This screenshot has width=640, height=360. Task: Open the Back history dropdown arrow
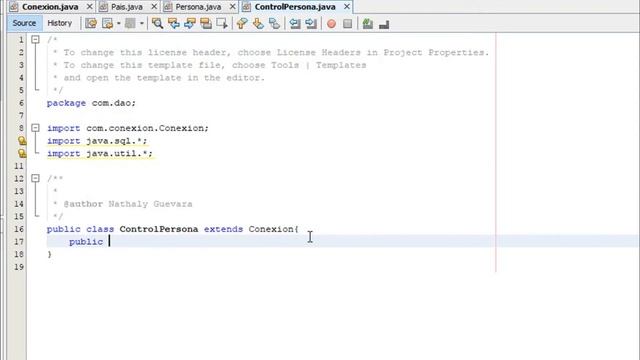(118, 24)
